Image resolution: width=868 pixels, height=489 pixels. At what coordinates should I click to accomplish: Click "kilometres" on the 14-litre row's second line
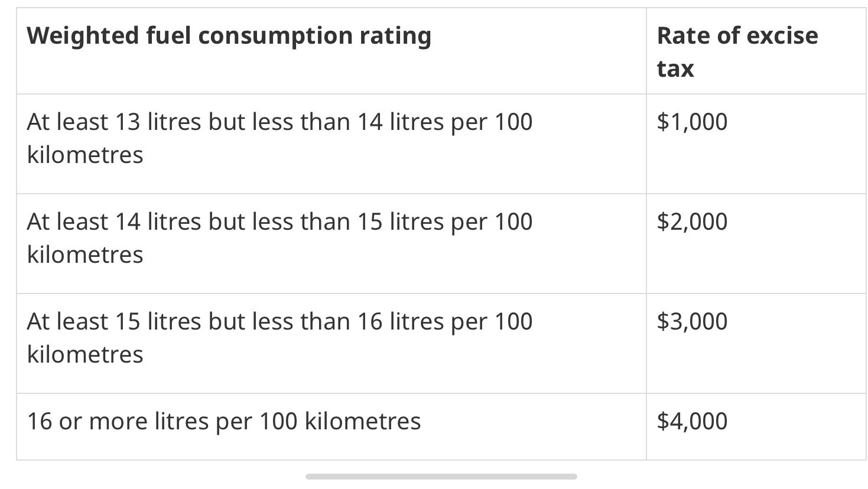pos(85,255)
